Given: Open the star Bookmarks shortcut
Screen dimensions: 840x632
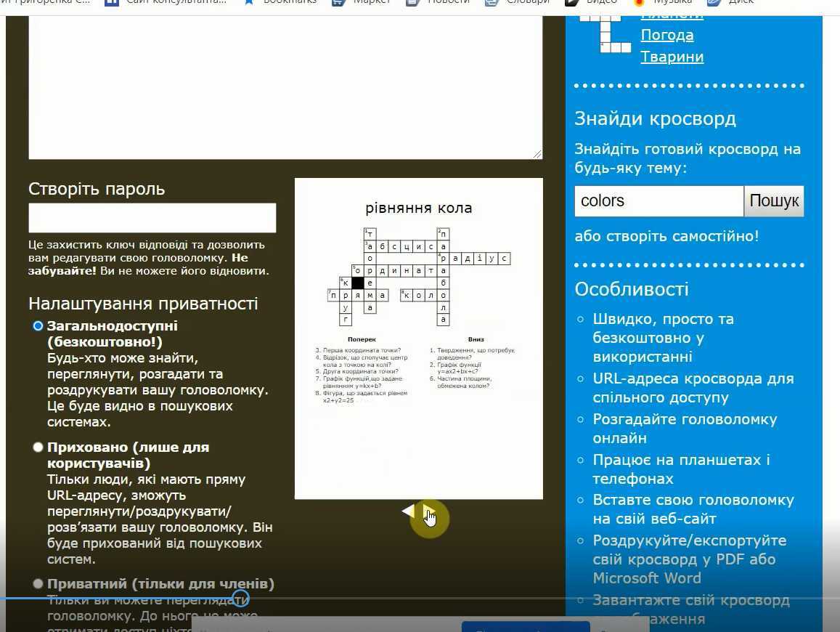Looking at the screenshot, I should coord(249,1).
